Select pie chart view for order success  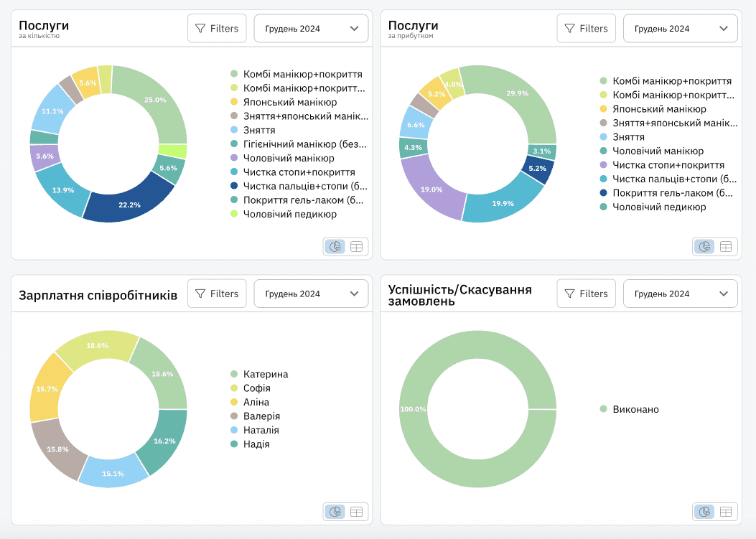[704, 512]
